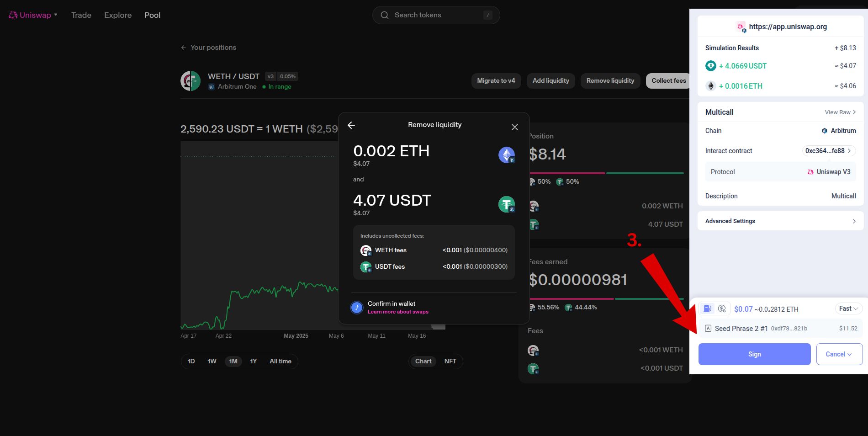This screenshot has height=436, width=868.
Task: Open the Trade menu
Action: (81, 15)
